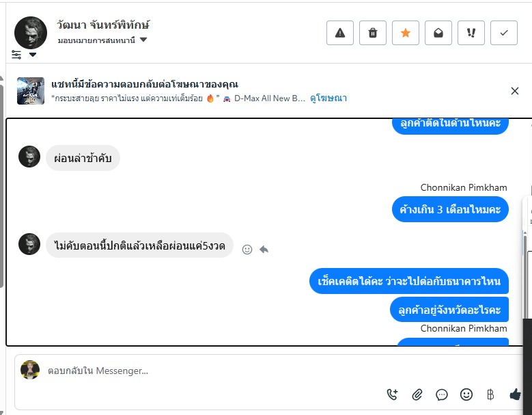
Task: React to the '5งวด' message with emoji
Action: point(247,250)
